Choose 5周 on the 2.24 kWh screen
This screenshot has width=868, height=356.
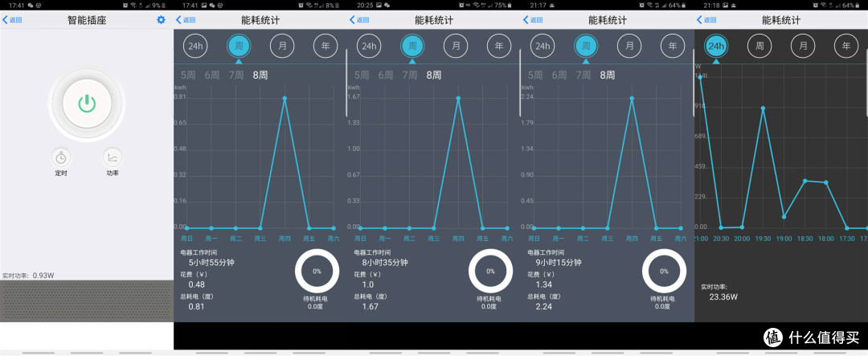click(535, 76)
